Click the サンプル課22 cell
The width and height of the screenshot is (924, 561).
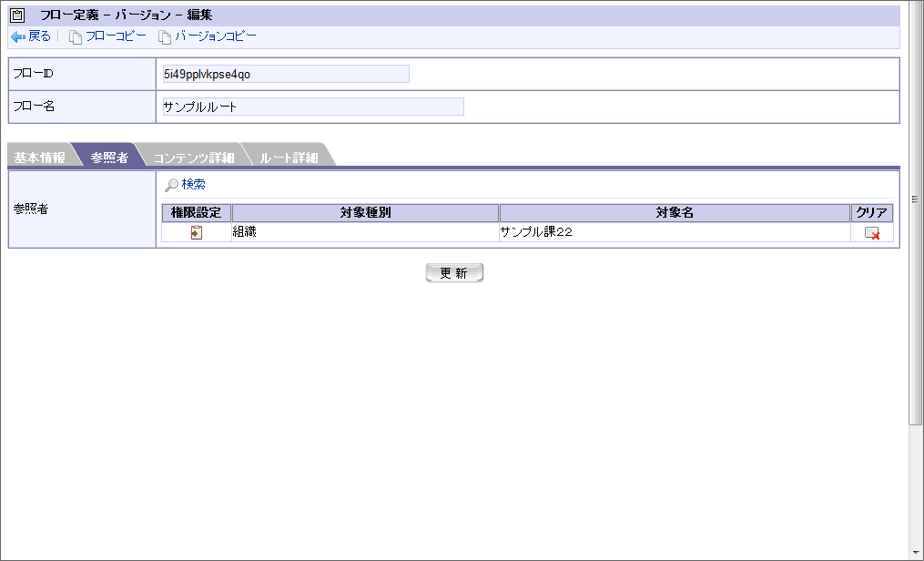coord(675,232)
